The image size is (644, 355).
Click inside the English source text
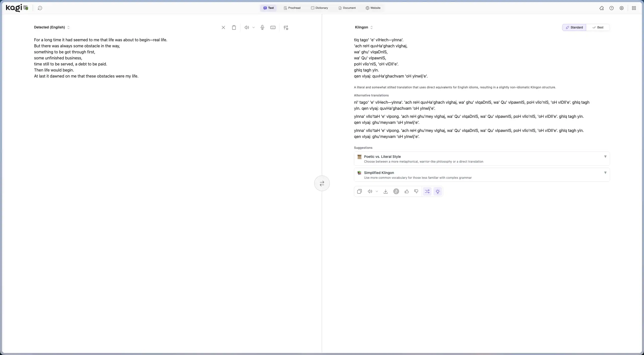click(x=101, y=58)
